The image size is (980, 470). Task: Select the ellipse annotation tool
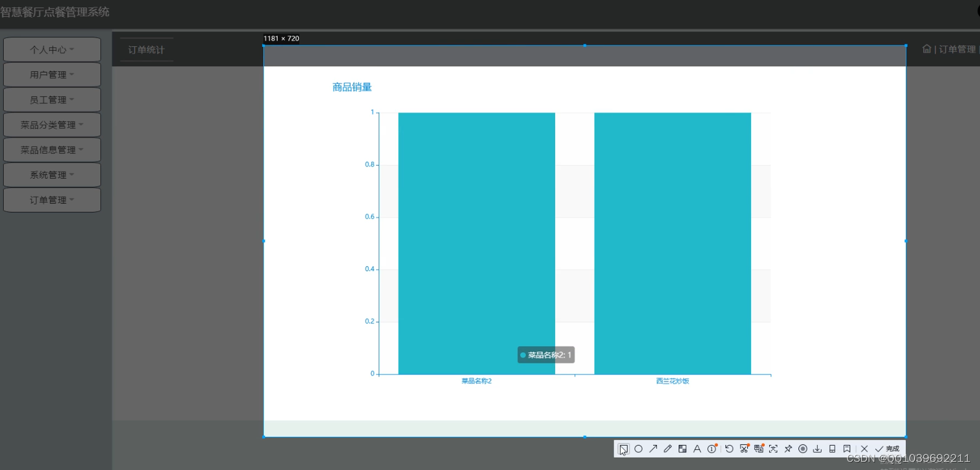coord(638,449)
